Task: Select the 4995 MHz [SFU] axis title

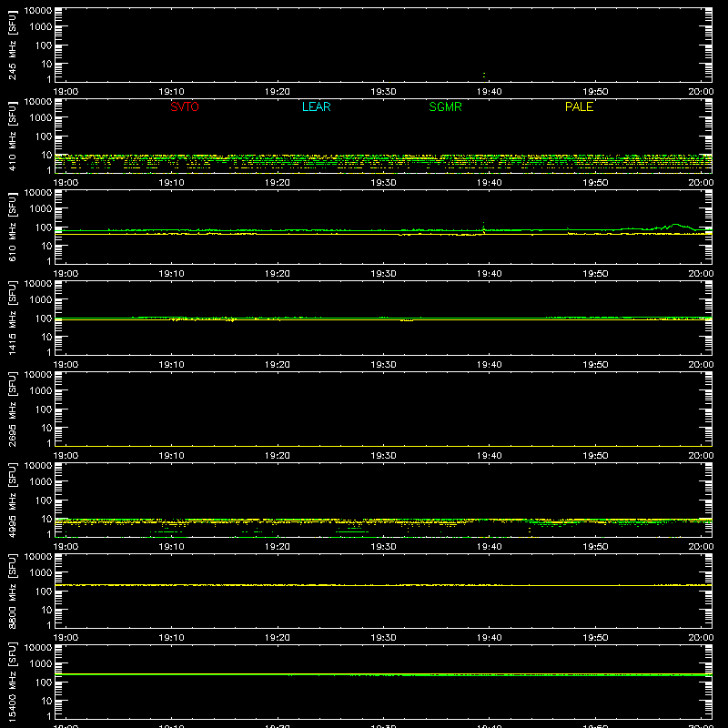Action: (12, 500)
